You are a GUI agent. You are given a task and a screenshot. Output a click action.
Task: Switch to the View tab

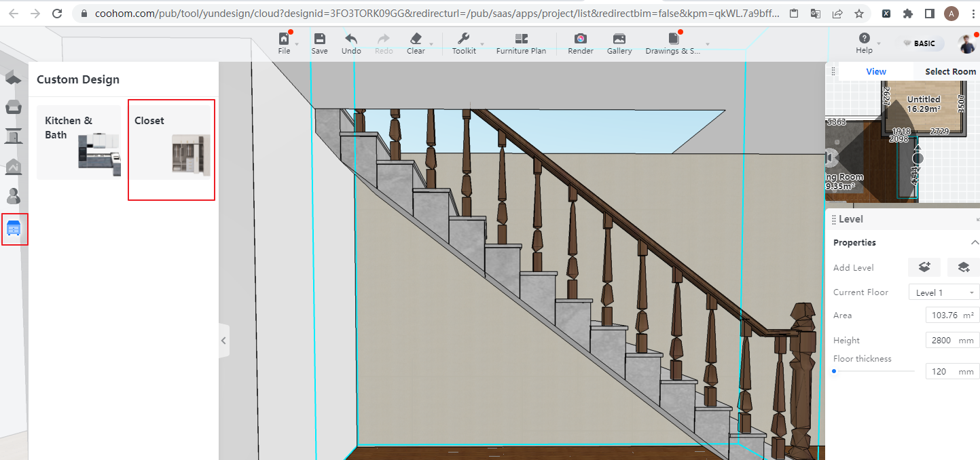[875, 71]
